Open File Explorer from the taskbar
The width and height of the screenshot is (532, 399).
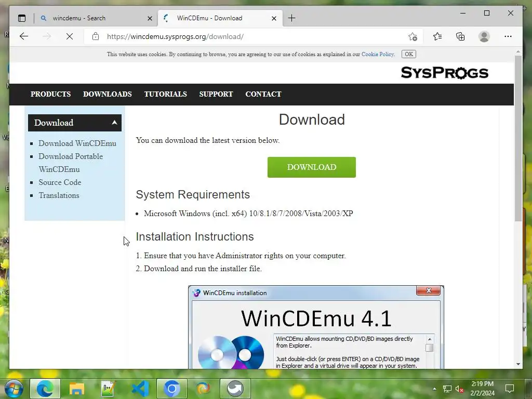(77, 389)
